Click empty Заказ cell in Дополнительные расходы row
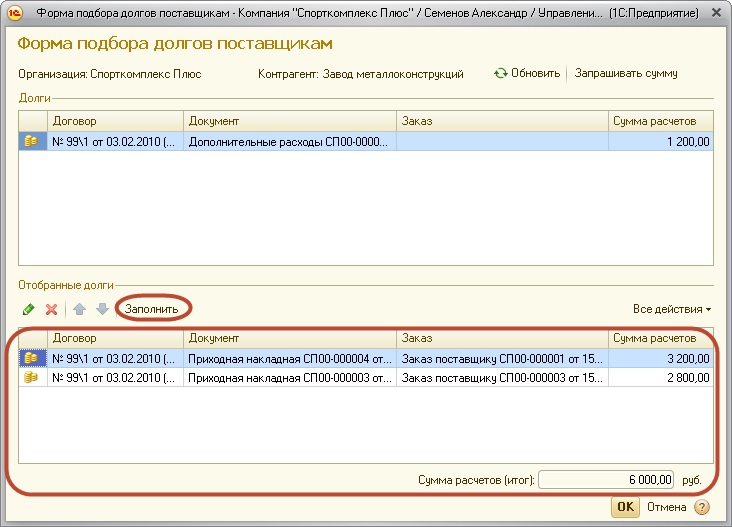The image size is (732, 527). pyautogui.click(x=502, y=141)
